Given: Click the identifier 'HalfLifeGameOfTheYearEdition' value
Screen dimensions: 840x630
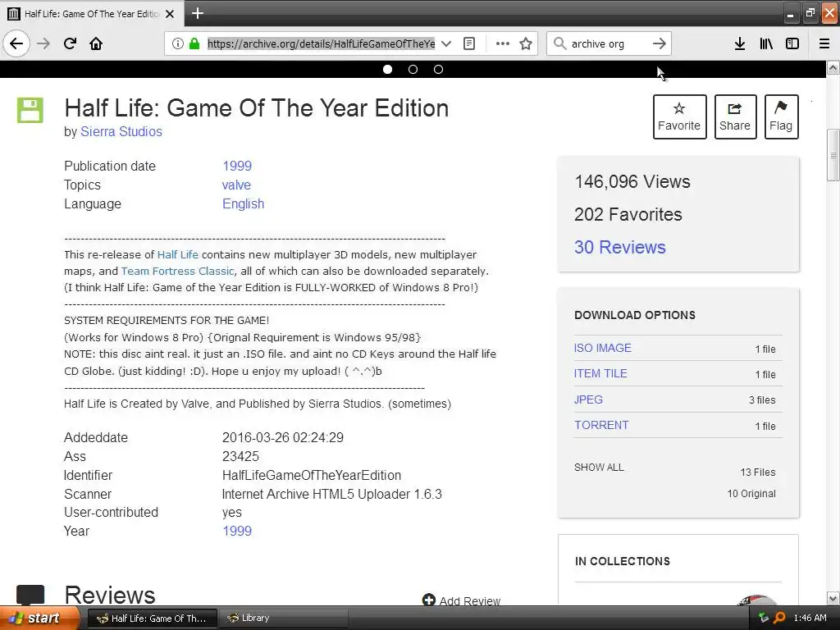Looking at the screenshot, I should (311, 475).
